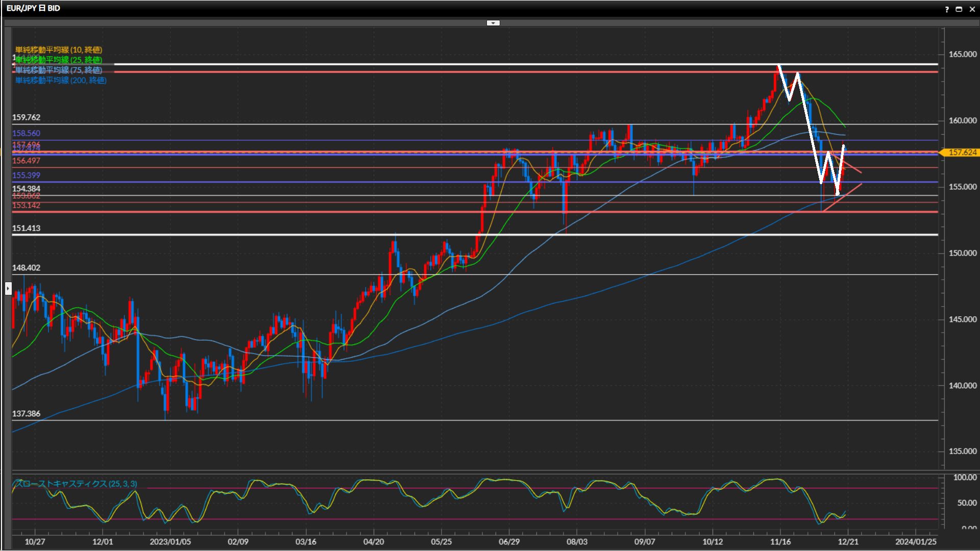Select the 137.386 horizontal line label
Viewport: 980px width, 551px height.
coord(26,413)
